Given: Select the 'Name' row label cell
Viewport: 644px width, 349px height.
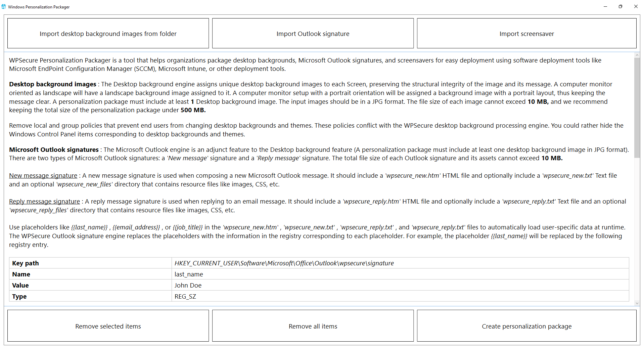Looking at the screenshot, I should (90, 274).
